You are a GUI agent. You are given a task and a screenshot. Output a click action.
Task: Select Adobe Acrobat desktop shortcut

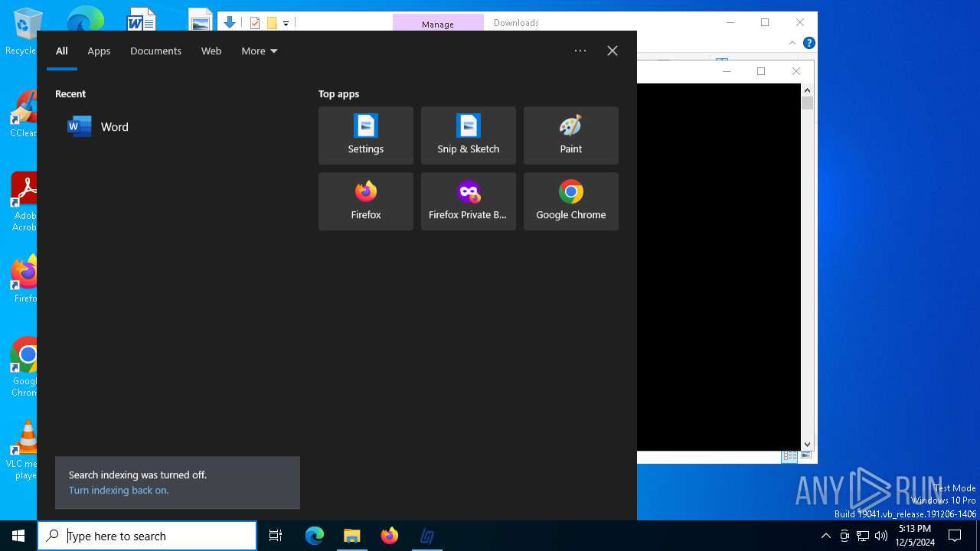pos(24,202)
